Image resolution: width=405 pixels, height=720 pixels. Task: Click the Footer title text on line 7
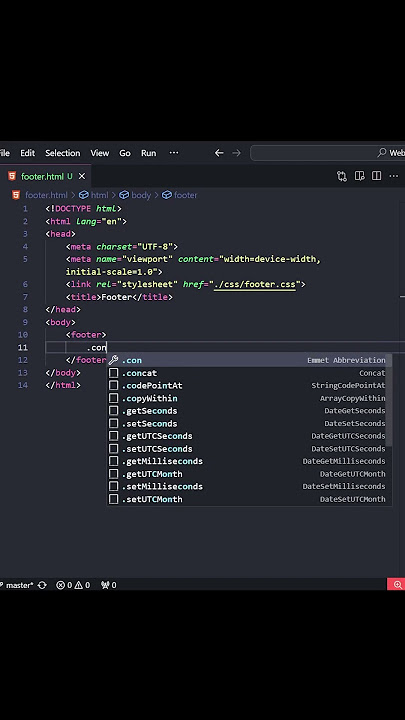pos(116,297)
